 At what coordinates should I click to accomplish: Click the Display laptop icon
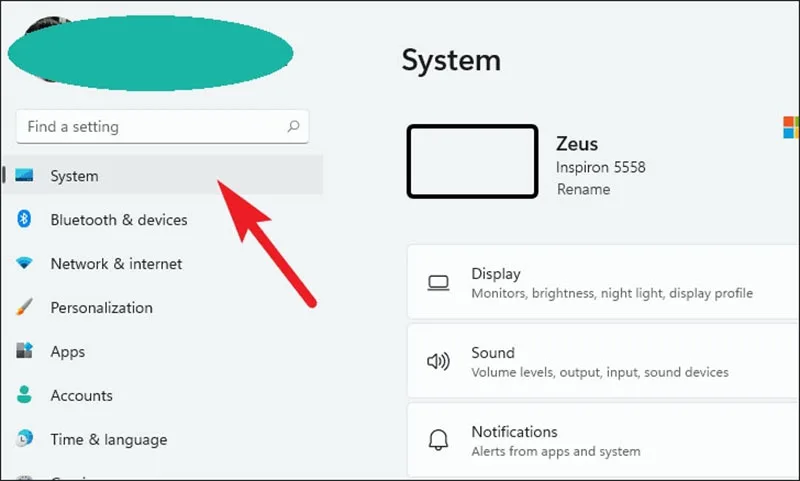438,283
